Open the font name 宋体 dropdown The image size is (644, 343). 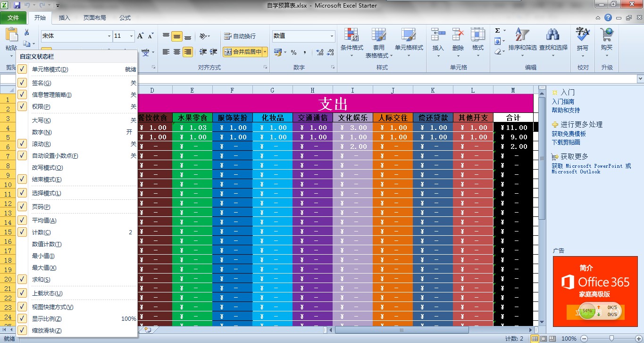[109, 36]
